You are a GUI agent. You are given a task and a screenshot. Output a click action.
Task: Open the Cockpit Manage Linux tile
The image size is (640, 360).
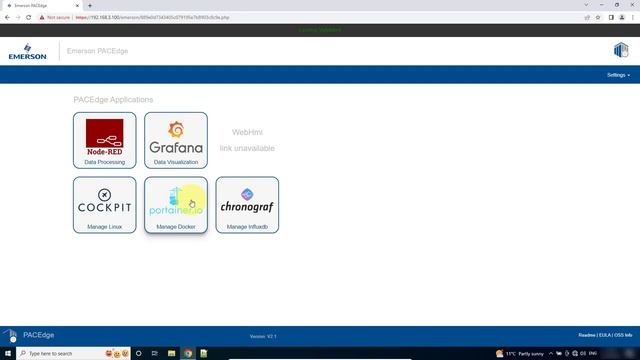tap(104, 205)
